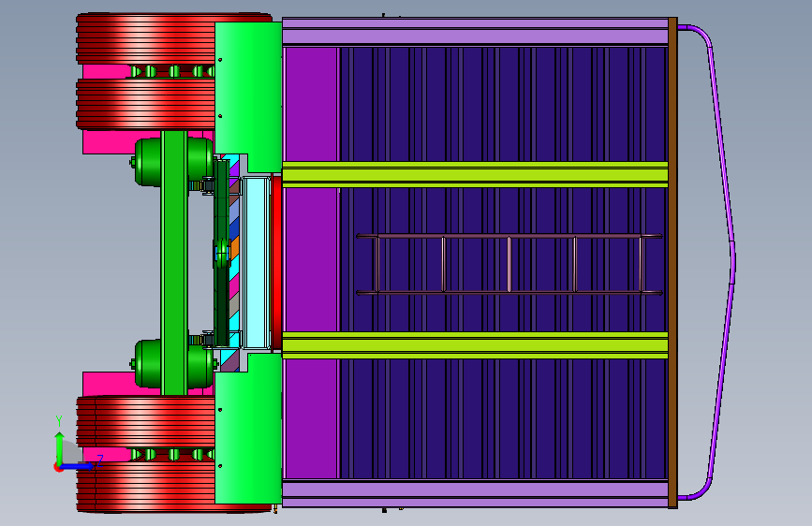
Task: Select the lower lime-green longitudinal rail
Action: pyautogui.click(x=475, y=345)
